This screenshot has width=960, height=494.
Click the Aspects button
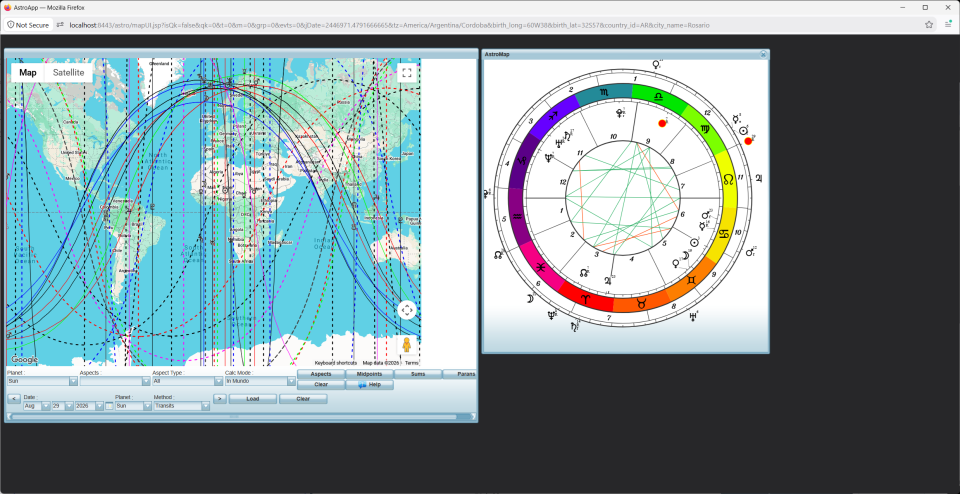tap(321, 374)
